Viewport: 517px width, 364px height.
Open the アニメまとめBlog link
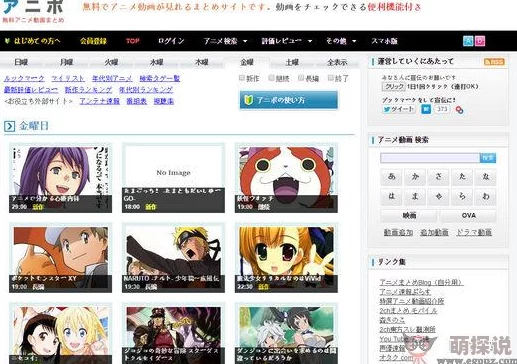click(x=421, y=282)
